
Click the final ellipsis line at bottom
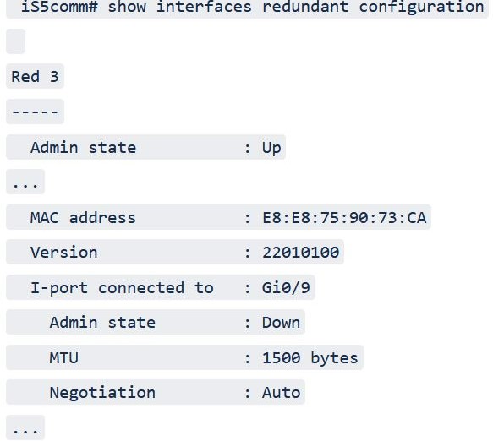pos(25,427)
